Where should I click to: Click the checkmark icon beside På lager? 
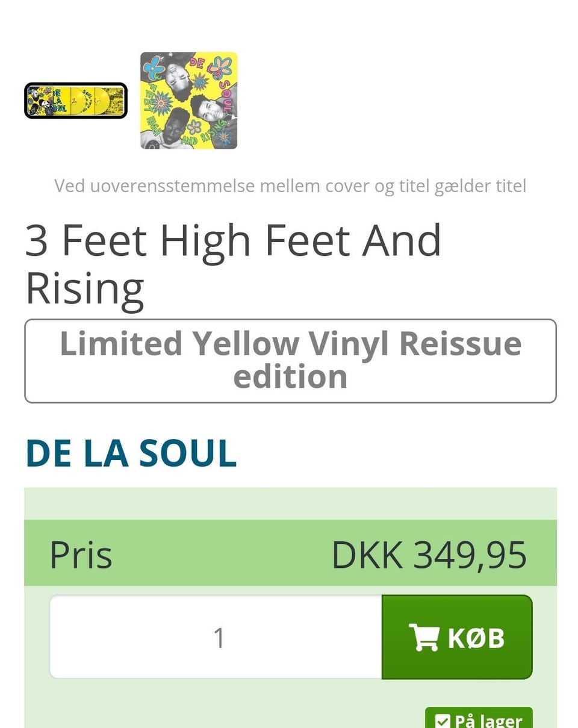tap(443, 721)
